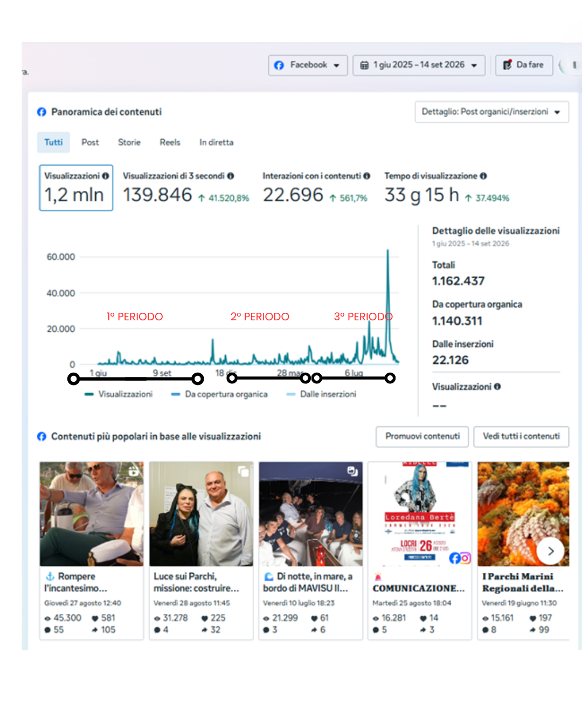Switch to the Storie tab
The width and height of the screenshot is (582, 728).
coord(129,142)
